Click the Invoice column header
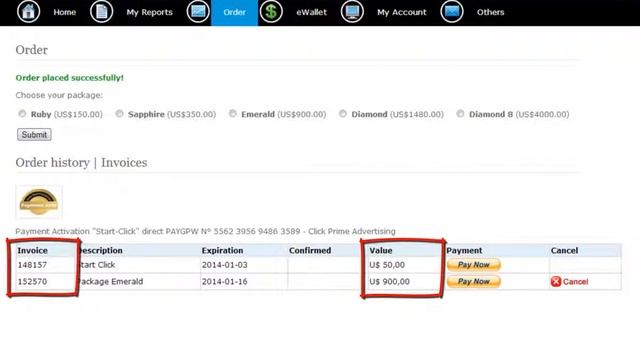 32,250
